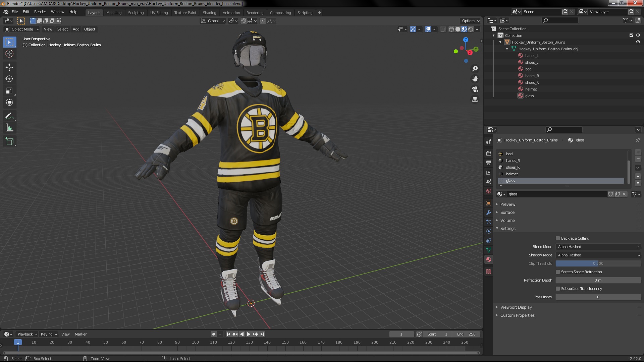The height and width of the screenshot is (362, 644).
Task: Add a new material slot
Action: point(638,152)
